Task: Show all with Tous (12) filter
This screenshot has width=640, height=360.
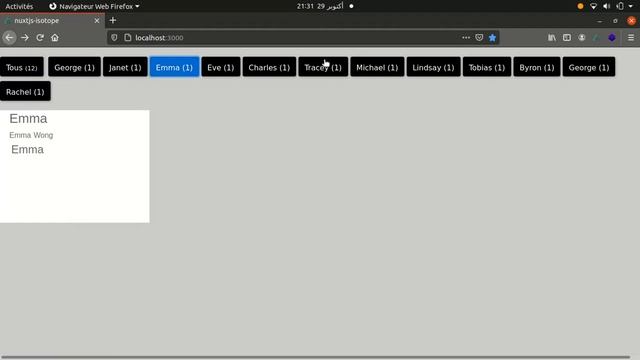Action: coord(22,67)
